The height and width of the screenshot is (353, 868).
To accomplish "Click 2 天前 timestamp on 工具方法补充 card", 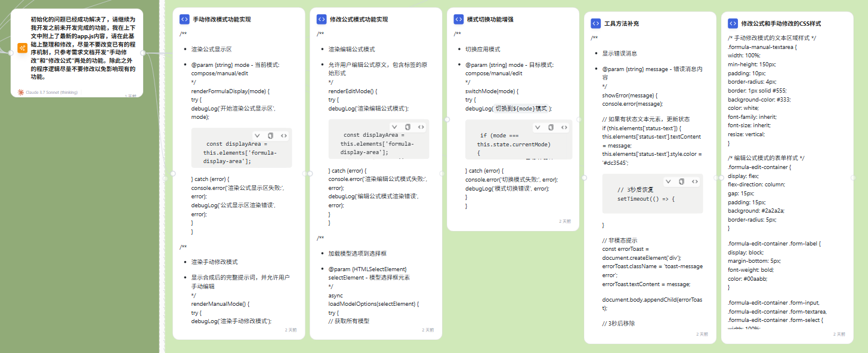I will (702, 334).
